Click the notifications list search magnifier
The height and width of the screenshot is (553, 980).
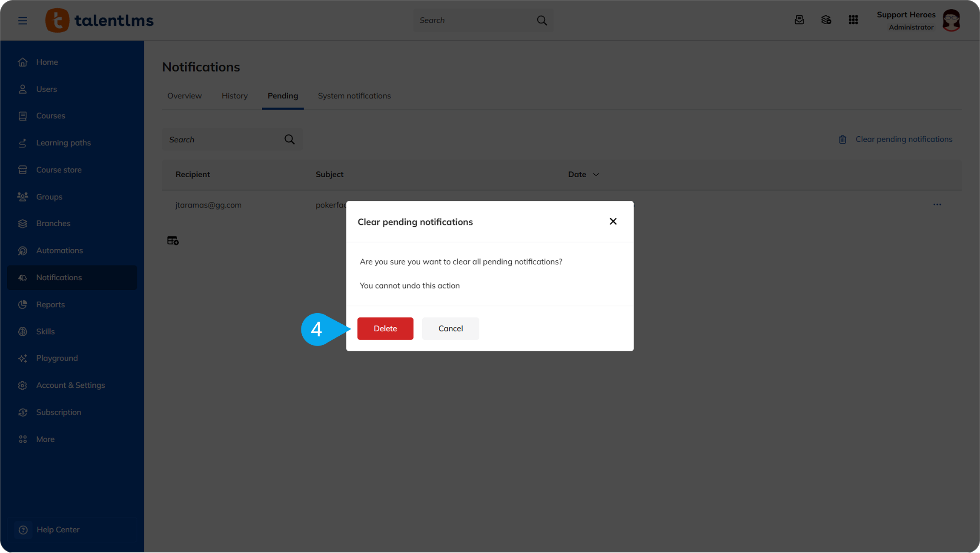pyautogui.click(x=289, y=139)
